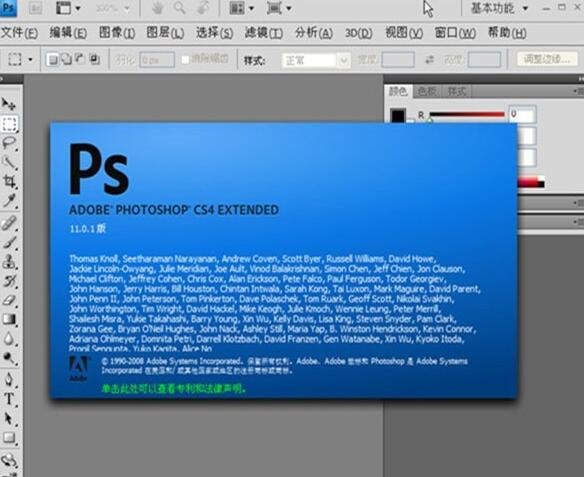Select the Blur tool
Viewport: 584px width, 477px height.
tap(9, 339)
